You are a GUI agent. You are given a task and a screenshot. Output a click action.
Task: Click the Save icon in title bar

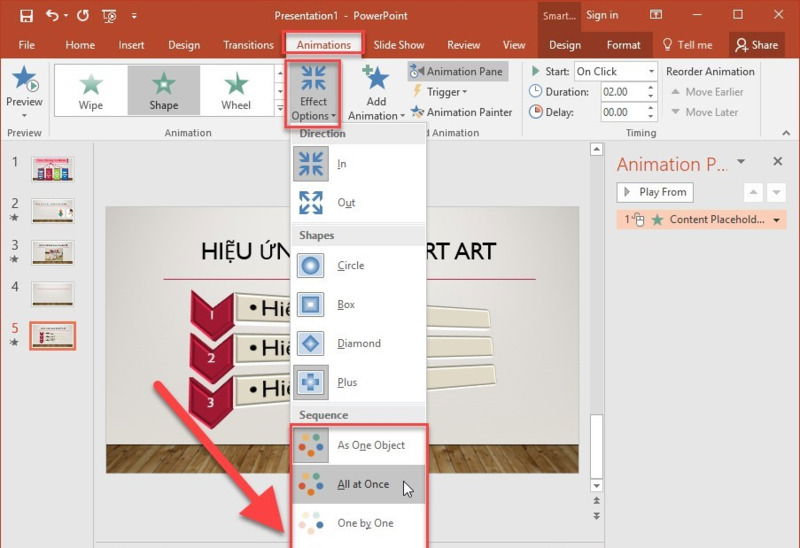pos(26,16)
